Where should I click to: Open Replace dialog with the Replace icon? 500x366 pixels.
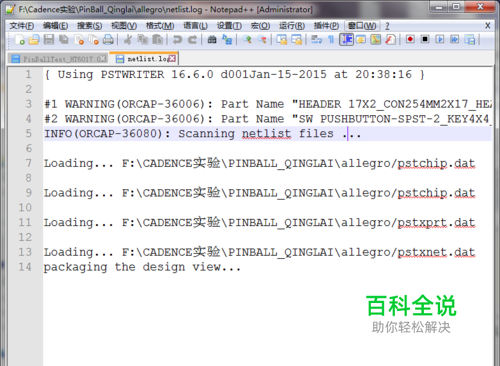pyautogui.click(x=227, y=40)
